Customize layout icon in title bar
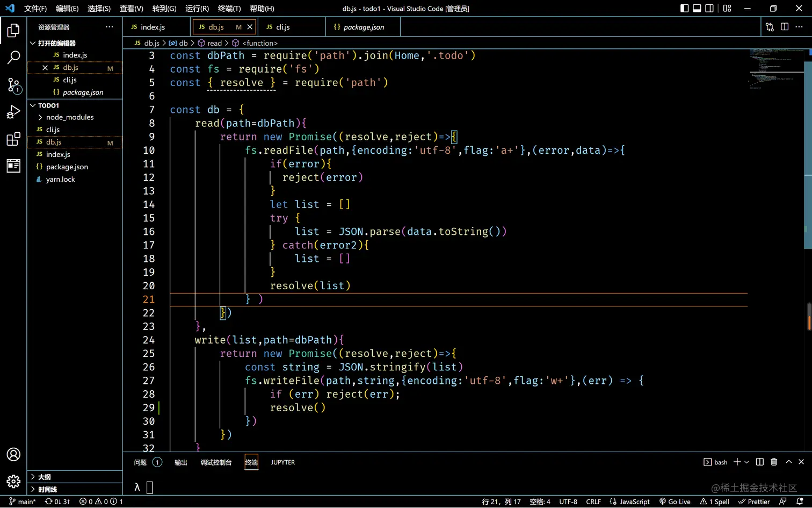The height and width of the screenshot is (508, 812). click(x=727, y=8)
